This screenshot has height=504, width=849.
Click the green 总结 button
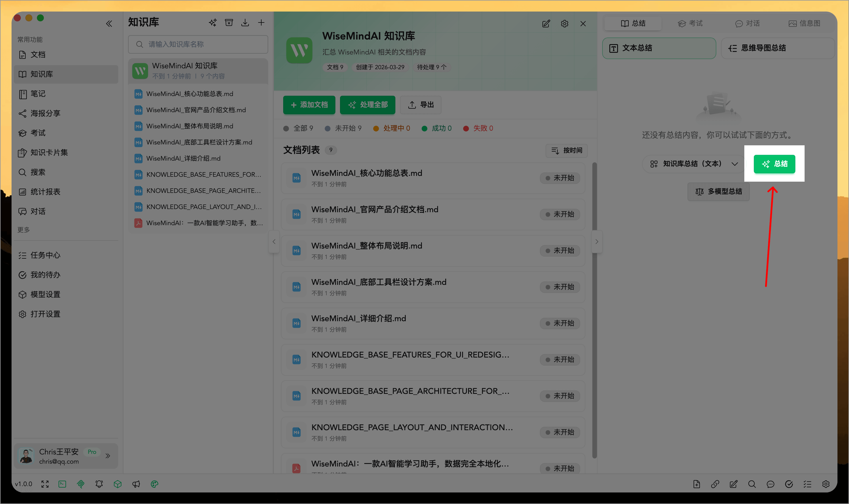[775, 164]
